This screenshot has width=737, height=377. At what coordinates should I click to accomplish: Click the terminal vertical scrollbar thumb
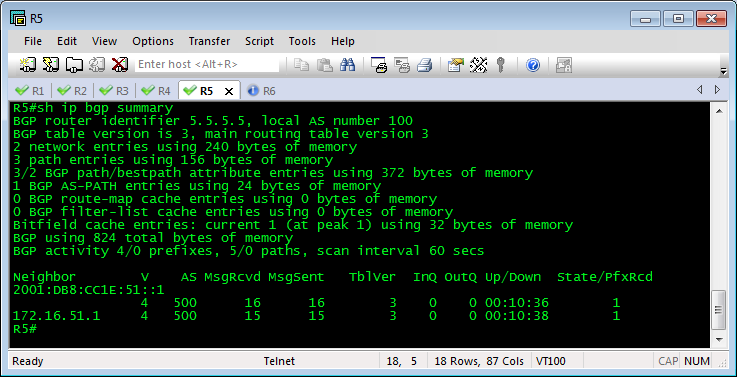pyautogui.click(x=718, y=310)
